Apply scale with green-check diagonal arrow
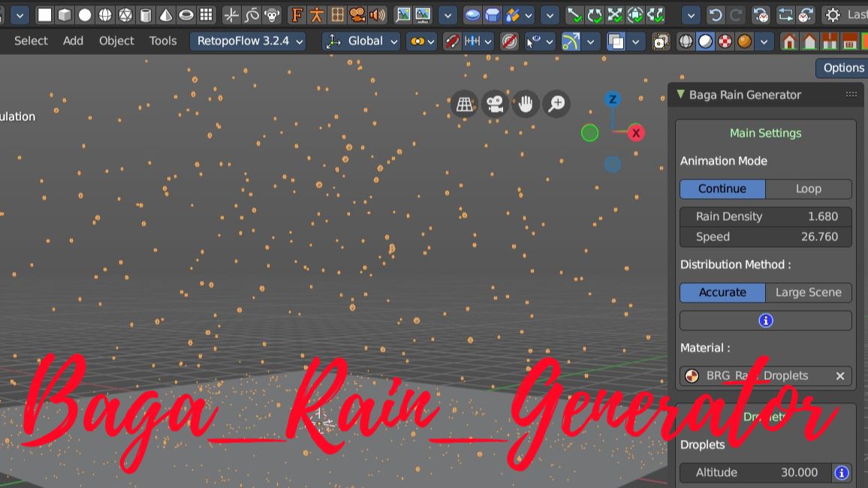The height and width of the screenshot is (488, 868). [x=574, y=15]
